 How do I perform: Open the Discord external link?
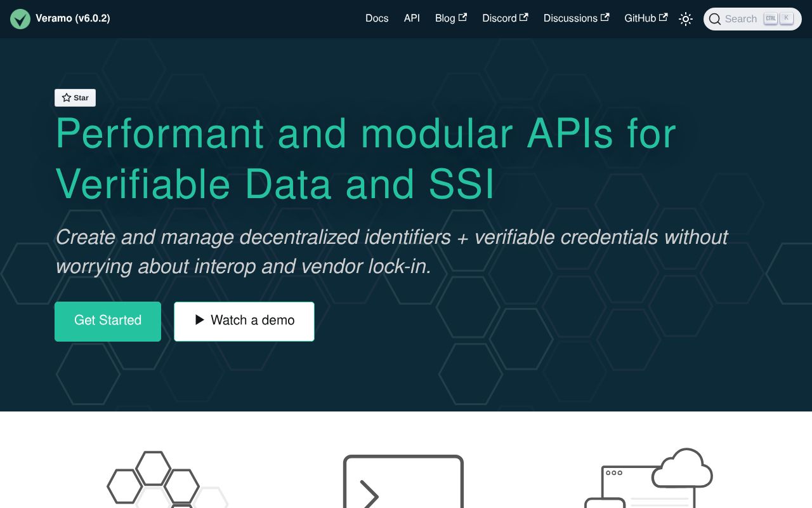pos(499,18)
